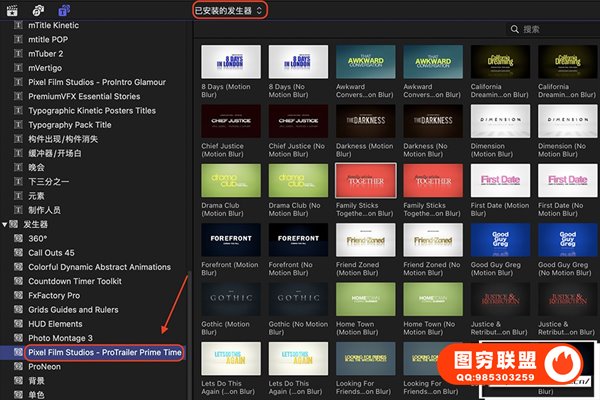Select FxFactory Pro in the sidebar
Viewport: 600px width, 400px height.
tap(61, 296)
